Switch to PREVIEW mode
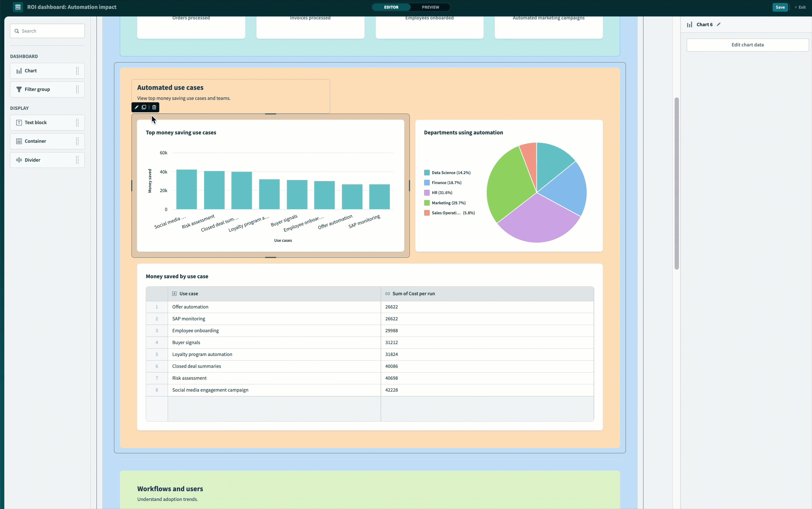Viewport: 812px width, 509px height. coord(430,7)
